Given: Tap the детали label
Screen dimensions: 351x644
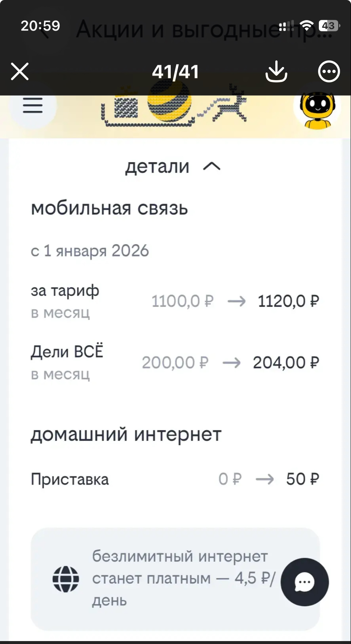Looking at the screenshot, I should click(x=157, y=167).
